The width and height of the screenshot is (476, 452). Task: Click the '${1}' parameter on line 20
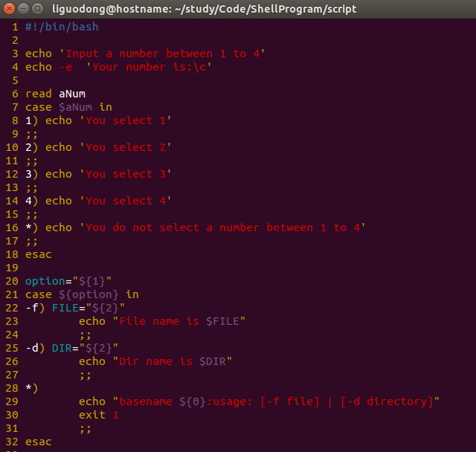coord(92,281)
